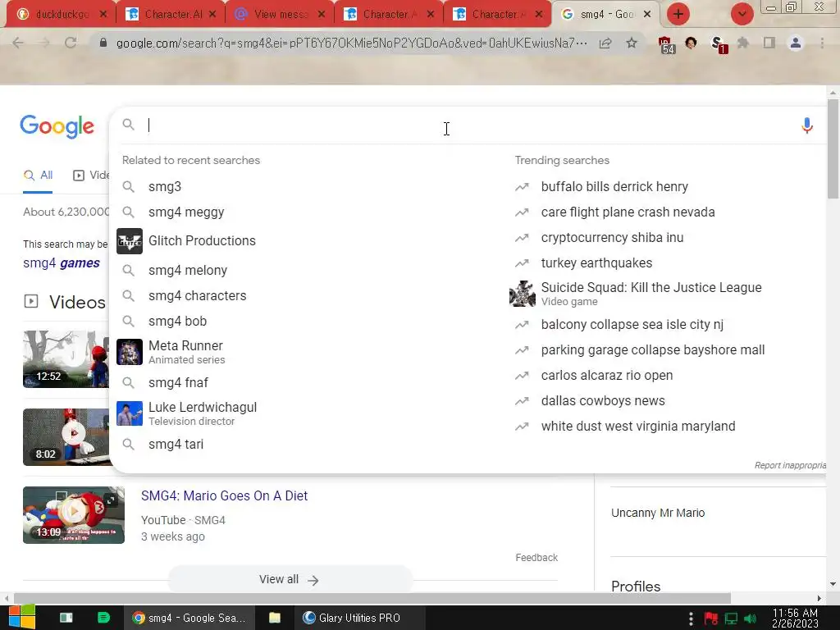Click the horizontal page scrollbar

[372, 598]
